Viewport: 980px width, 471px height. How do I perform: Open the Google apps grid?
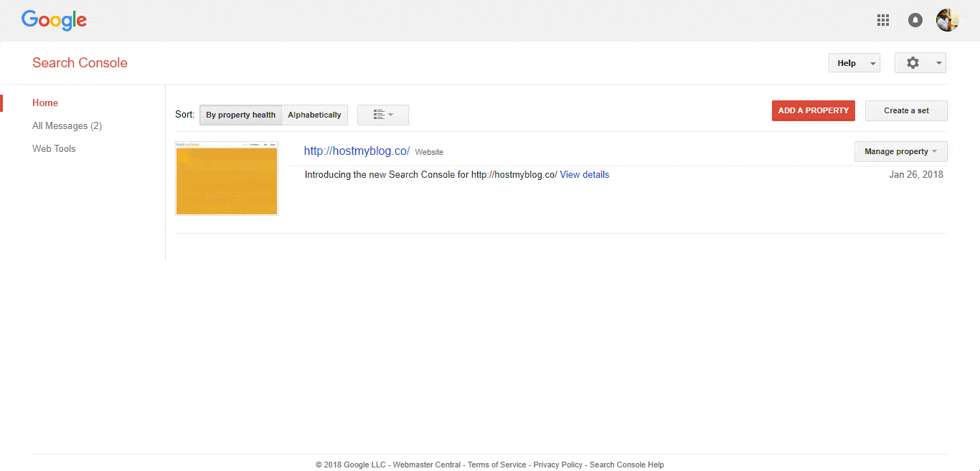coord(883,20)
